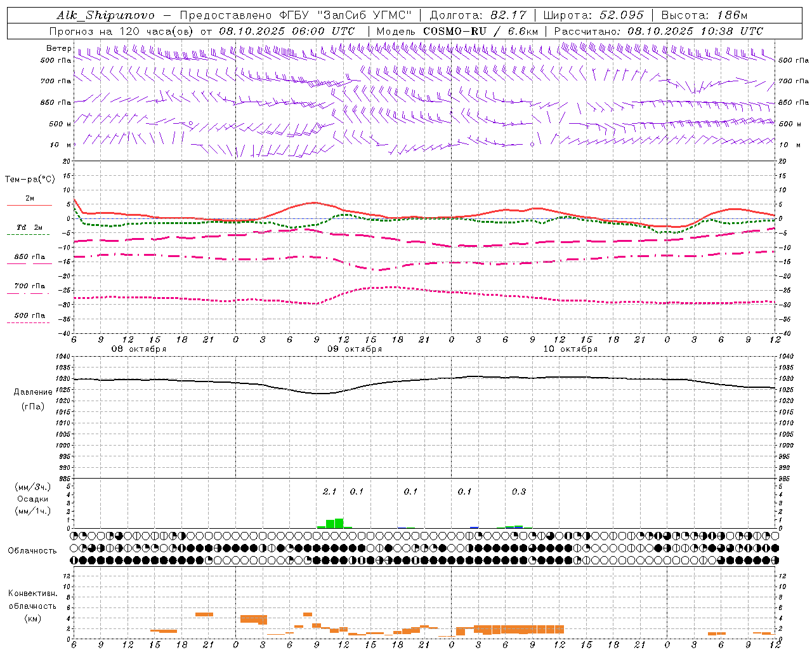Select the latitude value "Широта: 52.095"
The image size is (812, 650).
593,15
